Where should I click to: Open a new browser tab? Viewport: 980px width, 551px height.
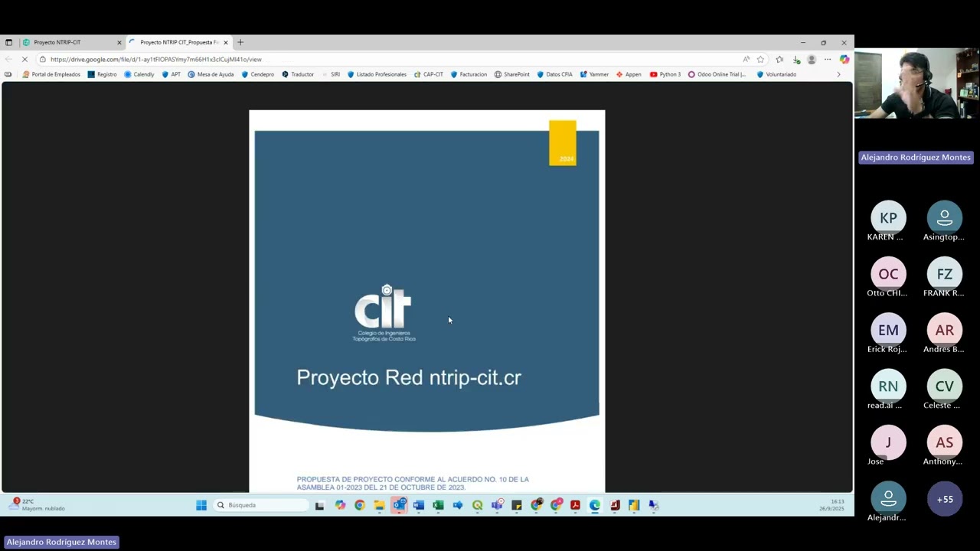click(x=240, y=42)
